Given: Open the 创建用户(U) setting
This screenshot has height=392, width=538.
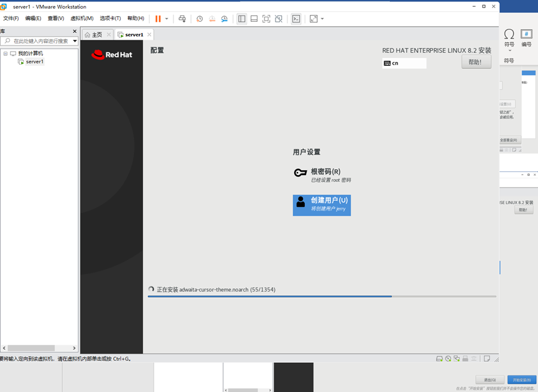Looking at the screenshot, I should [x=322, y=205].
